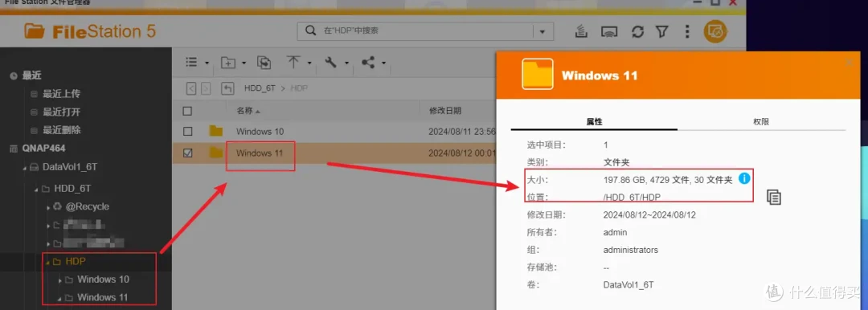The height and width of the screenshot is (310, 868).
Task: Open upload dropdown arrow
Action: [309, 63]
